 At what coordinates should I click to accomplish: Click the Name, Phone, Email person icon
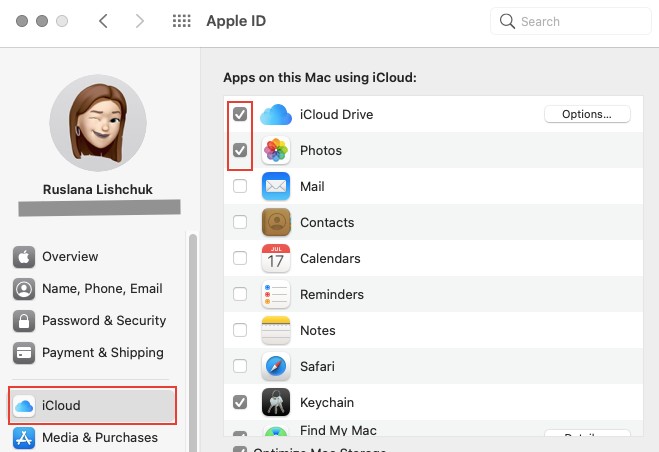24,289
